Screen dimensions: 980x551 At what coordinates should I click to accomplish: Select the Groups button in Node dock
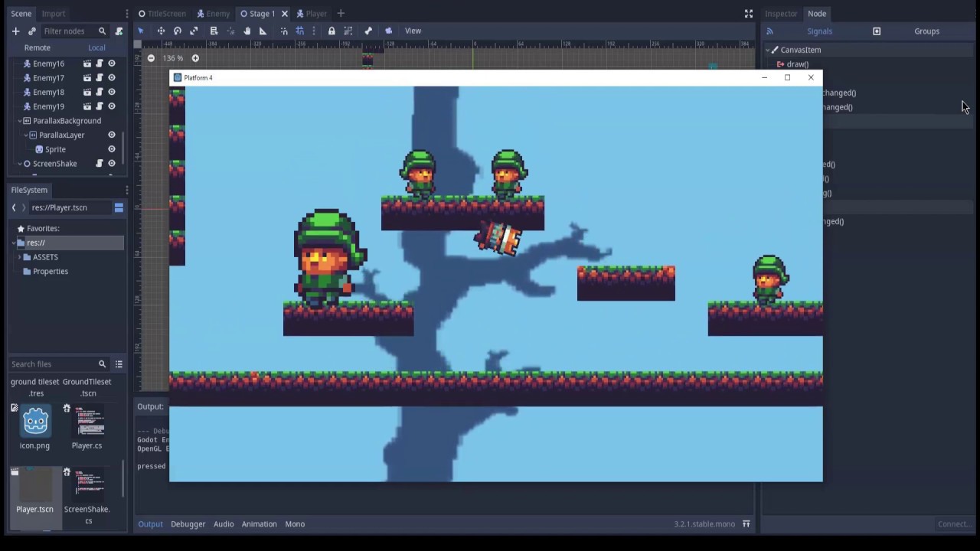926,31
